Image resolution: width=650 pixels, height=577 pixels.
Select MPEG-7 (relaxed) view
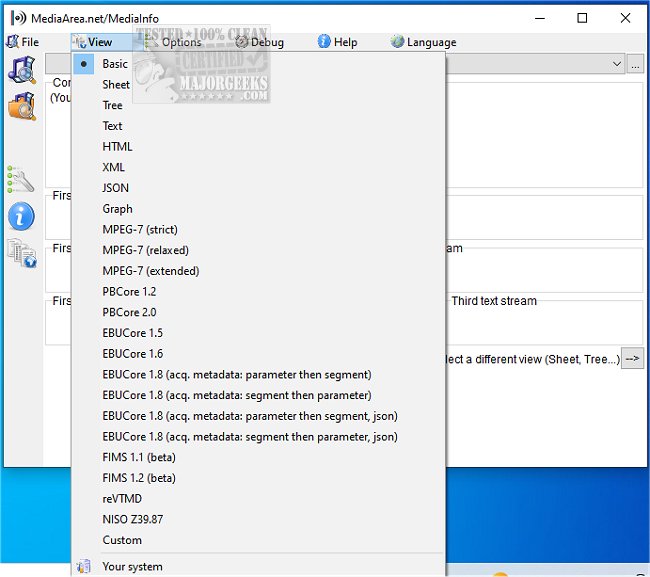pos(258,250)
